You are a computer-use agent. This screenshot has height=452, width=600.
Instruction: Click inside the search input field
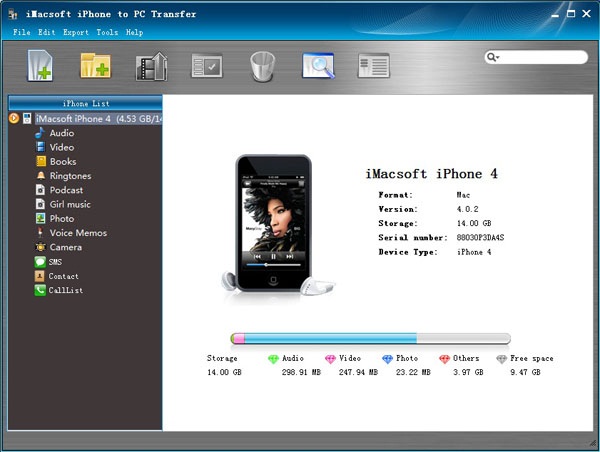tap(542, 58)
